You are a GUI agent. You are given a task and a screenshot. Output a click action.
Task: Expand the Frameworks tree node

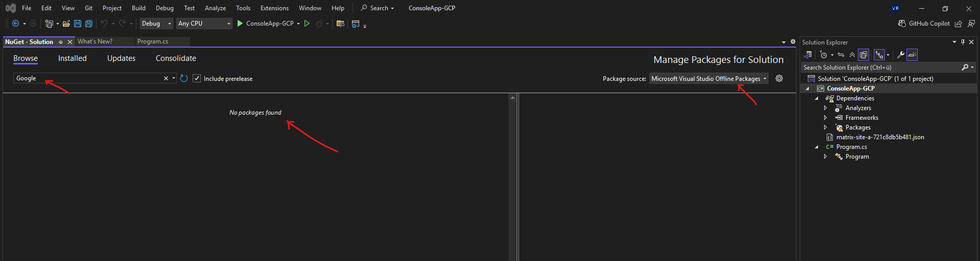pyautogui.click(x=825, y=118)
